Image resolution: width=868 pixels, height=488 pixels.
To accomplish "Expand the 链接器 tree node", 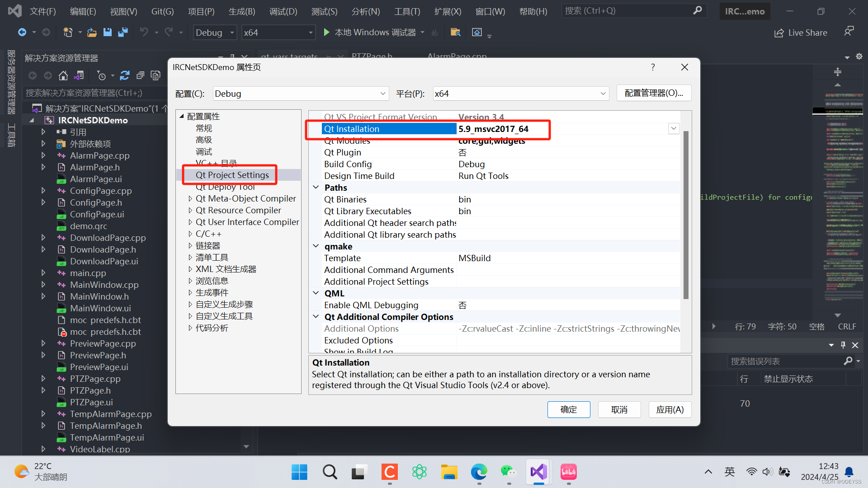I will (190, 245).
